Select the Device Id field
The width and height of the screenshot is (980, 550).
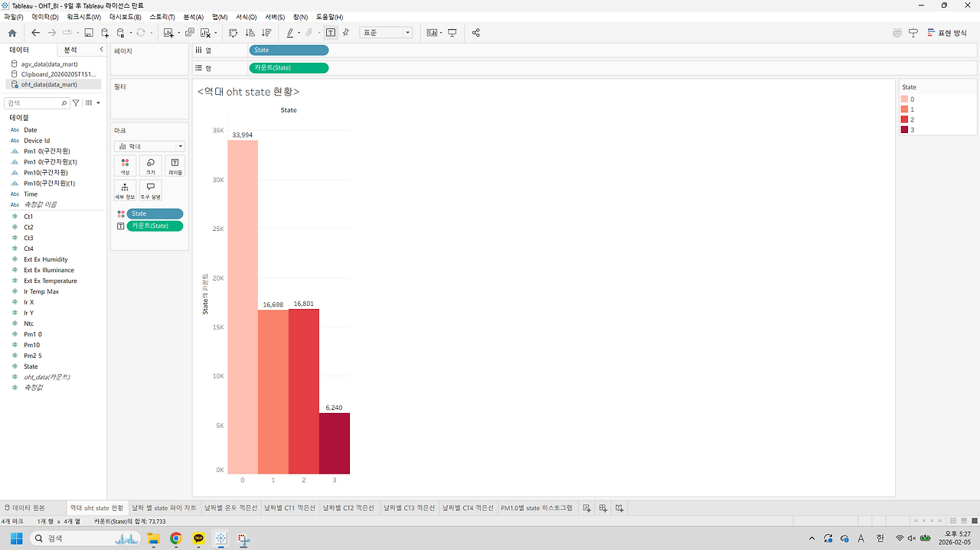(37, 141)
